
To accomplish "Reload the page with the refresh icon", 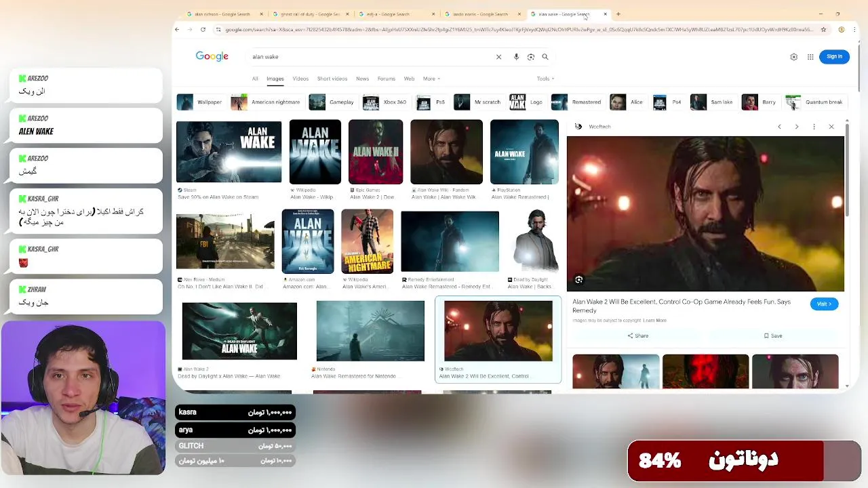I will 203,30.
